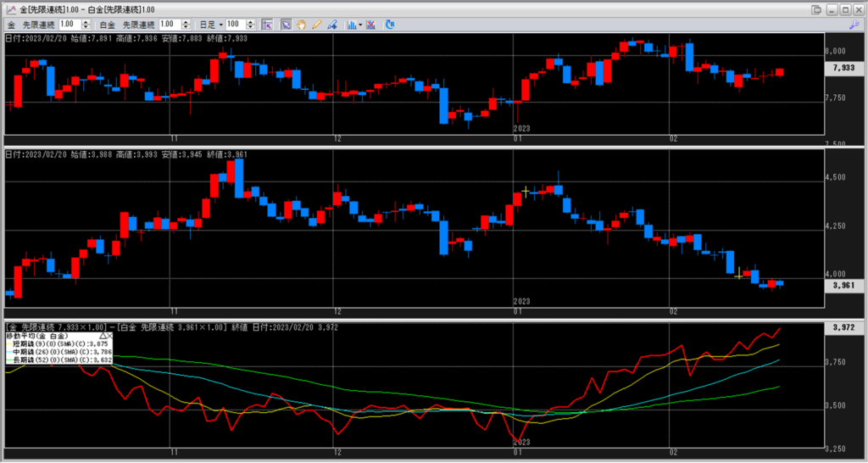The height and width of the screenshot is (463, 868).
Task: Activate the hand pan tool
Action: point(301,25)
